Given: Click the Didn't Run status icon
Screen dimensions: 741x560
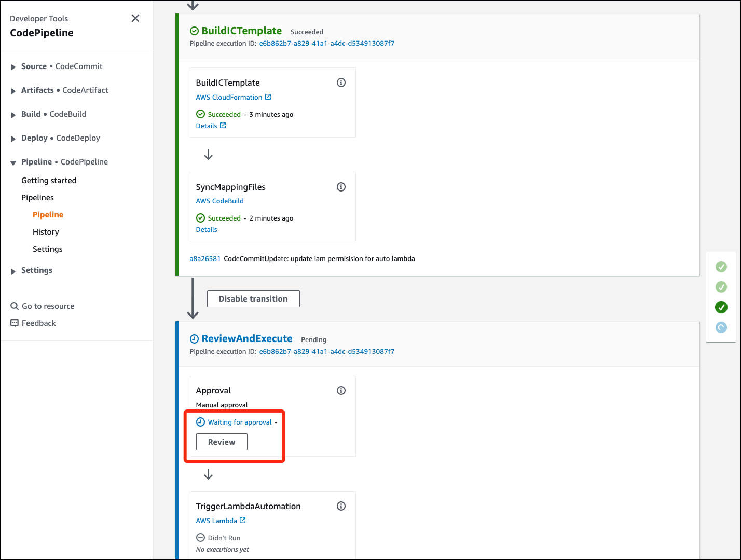Looking at the screenshot, I should click(x=200, y=538).
